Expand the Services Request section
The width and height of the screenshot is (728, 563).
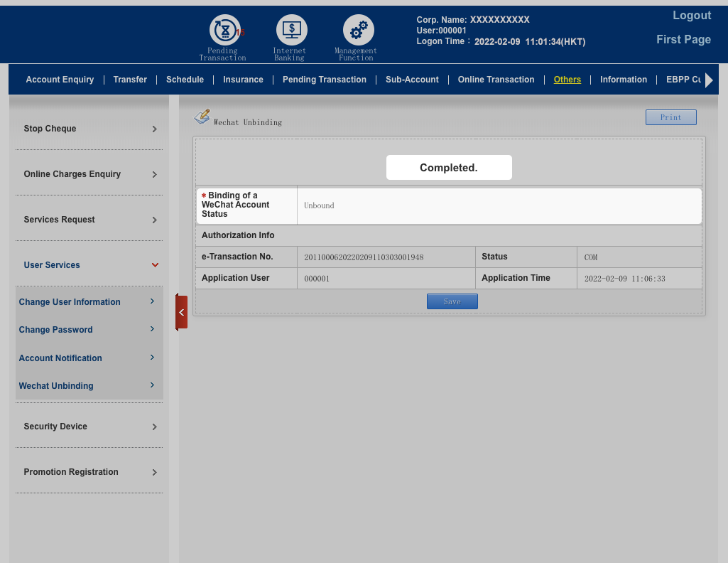[89, 220]
